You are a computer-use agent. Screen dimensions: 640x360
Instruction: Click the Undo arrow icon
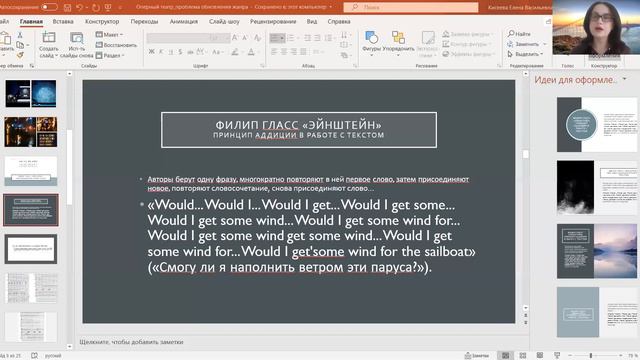click(80, 7)
